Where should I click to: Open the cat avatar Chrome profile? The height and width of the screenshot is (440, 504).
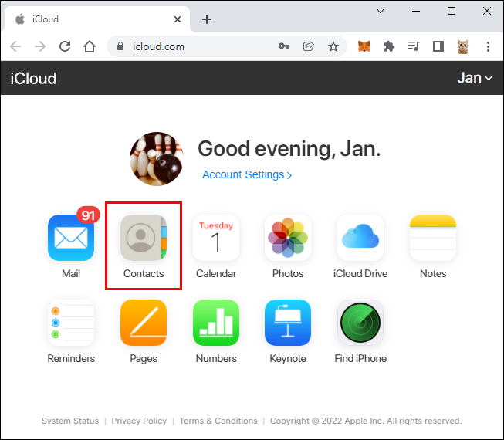tap(463, 46)
